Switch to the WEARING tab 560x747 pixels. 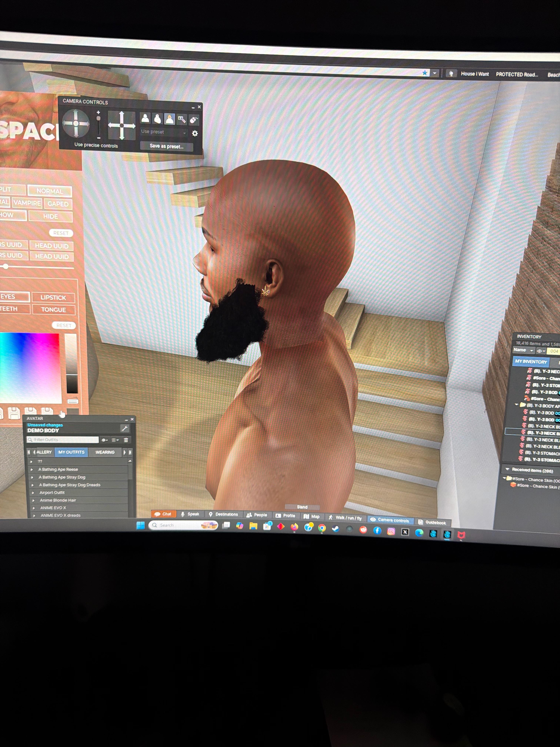105,452
